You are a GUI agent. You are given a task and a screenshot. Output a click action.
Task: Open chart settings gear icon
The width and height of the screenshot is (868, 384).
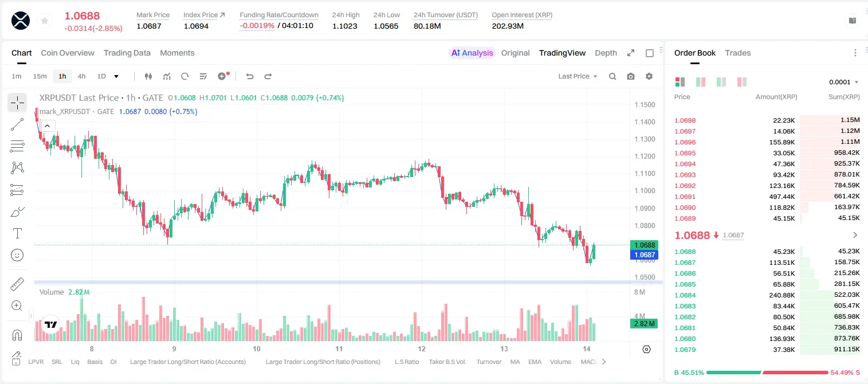coord(649,76)
